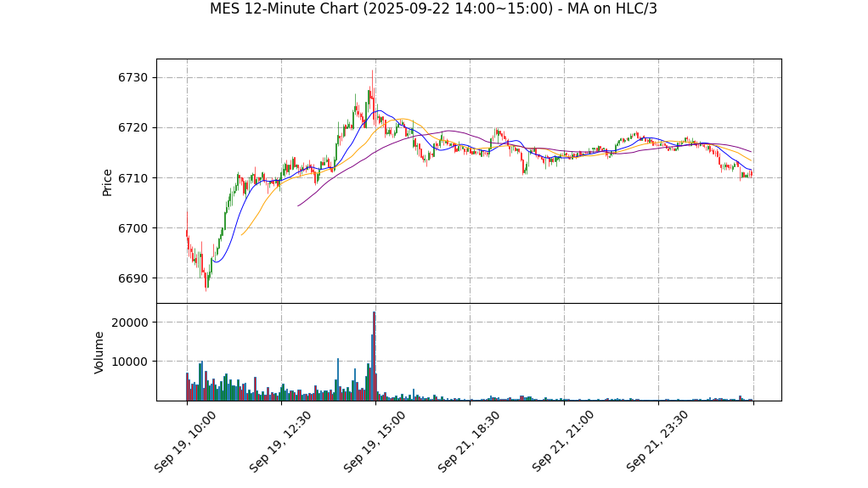
Task: Click the 'Volume' y-axis title
Action: [99, 352]
